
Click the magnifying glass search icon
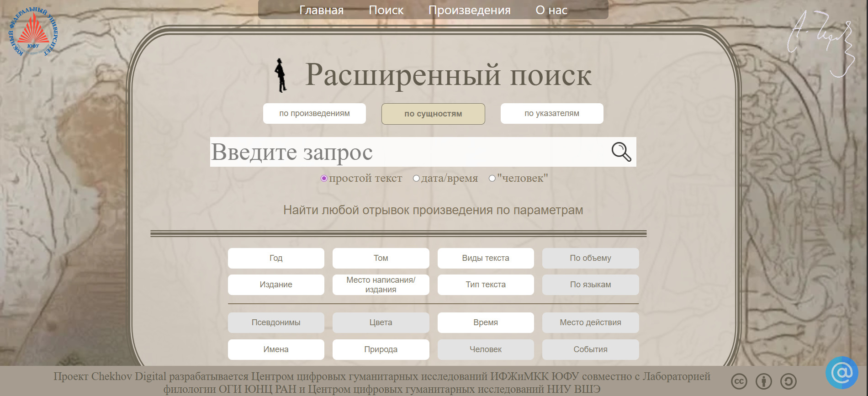[x=621, y=152]
